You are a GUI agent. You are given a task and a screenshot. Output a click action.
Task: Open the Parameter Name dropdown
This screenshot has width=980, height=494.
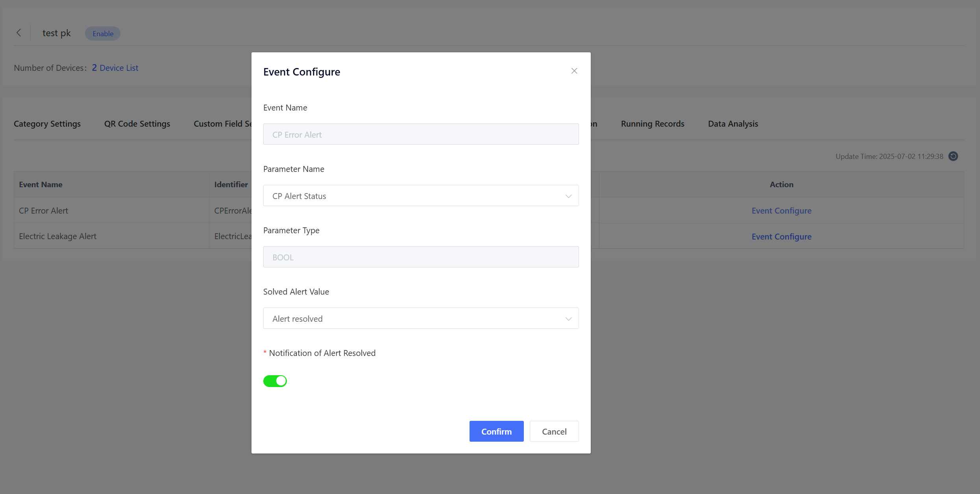420,195
